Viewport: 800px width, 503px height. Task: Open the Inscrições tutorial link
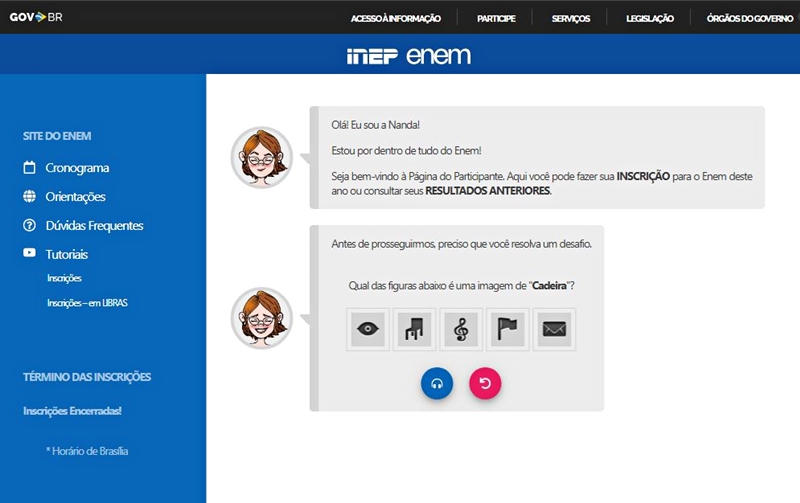pos(64,278)
